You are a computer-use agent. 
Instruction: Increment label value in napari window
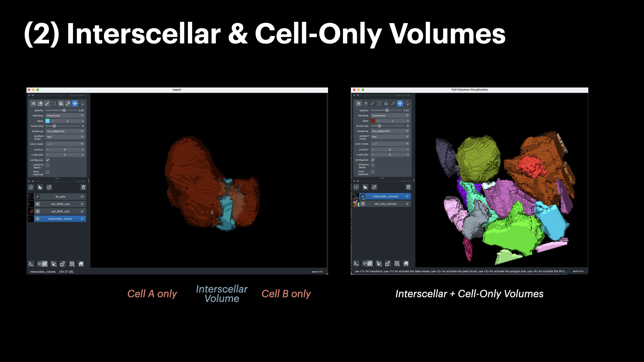83,121
